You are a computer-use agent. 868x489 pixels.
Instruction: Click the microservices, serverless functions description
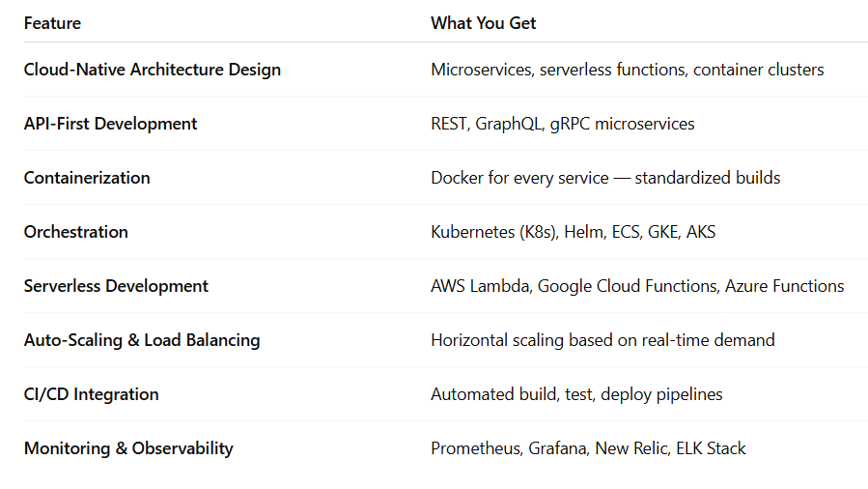[627, 70]
